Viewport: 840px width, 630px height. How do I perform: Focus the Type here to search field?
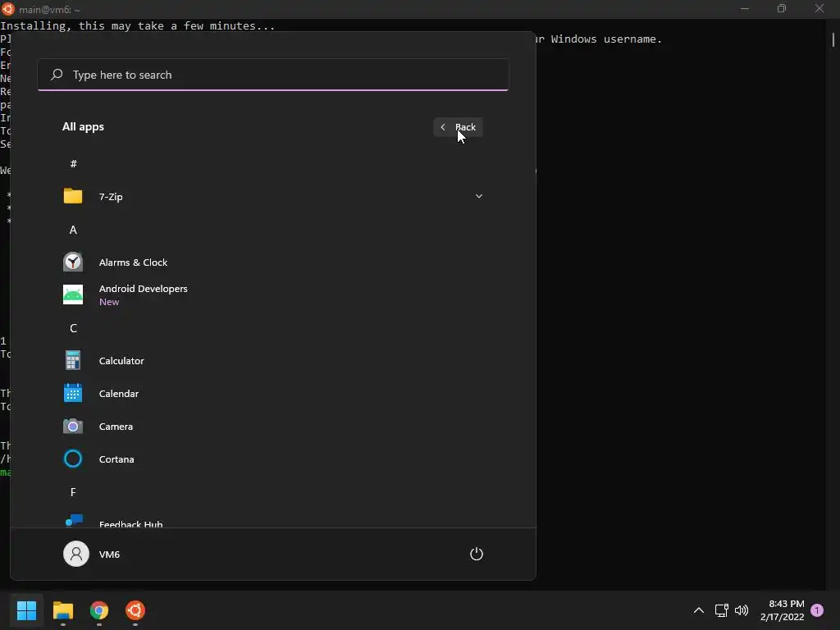tap(272, 75)
